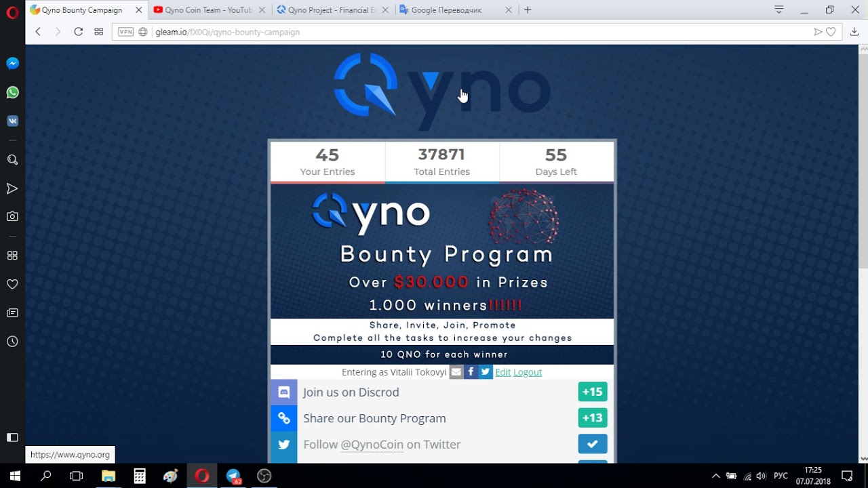The height and width of the screenshot is (488, 868).
Task: Click the Your Entries counter
Action: (x=328, y=162)
